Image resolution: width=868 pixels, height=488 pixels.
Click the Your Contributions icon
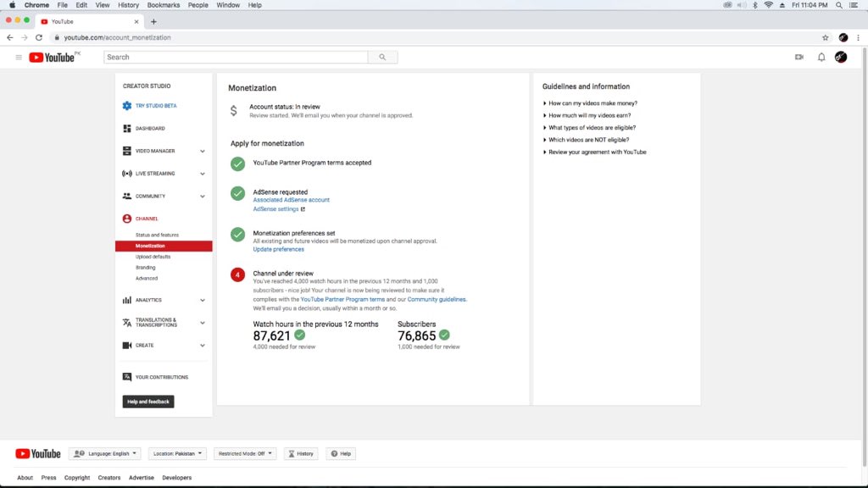point(127,377)
